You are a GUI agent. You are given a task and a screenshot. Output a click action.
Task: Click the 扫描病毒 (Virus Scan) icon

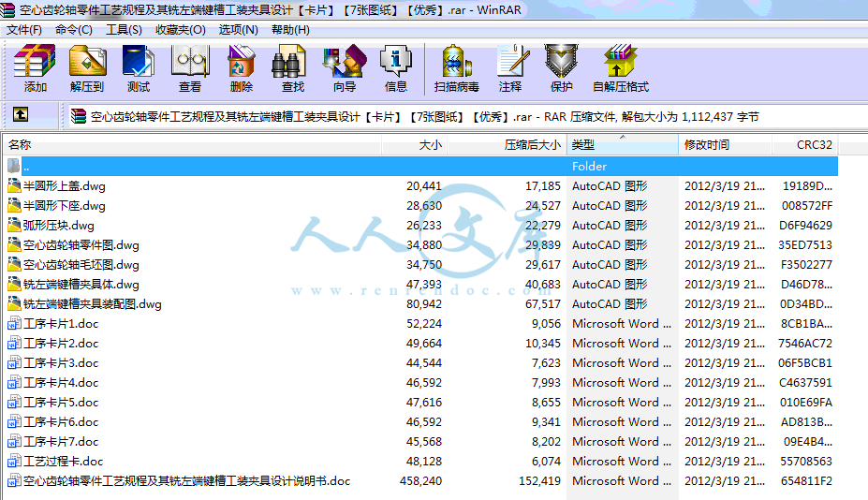pyautogui.click(x=457, y=61)
